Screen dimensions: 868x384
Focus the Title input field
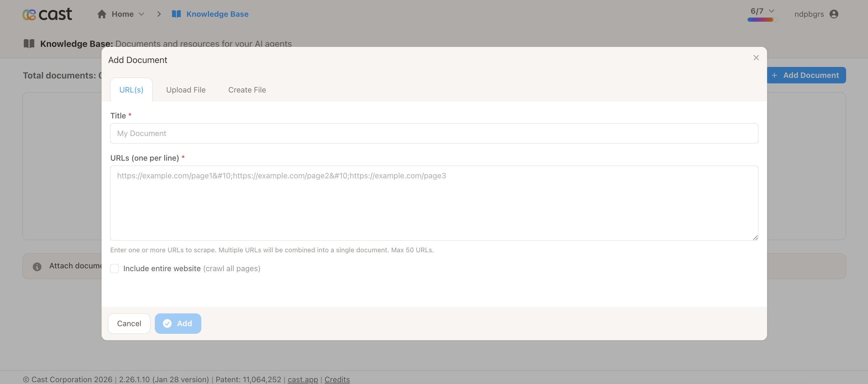[x=434, y=134]
